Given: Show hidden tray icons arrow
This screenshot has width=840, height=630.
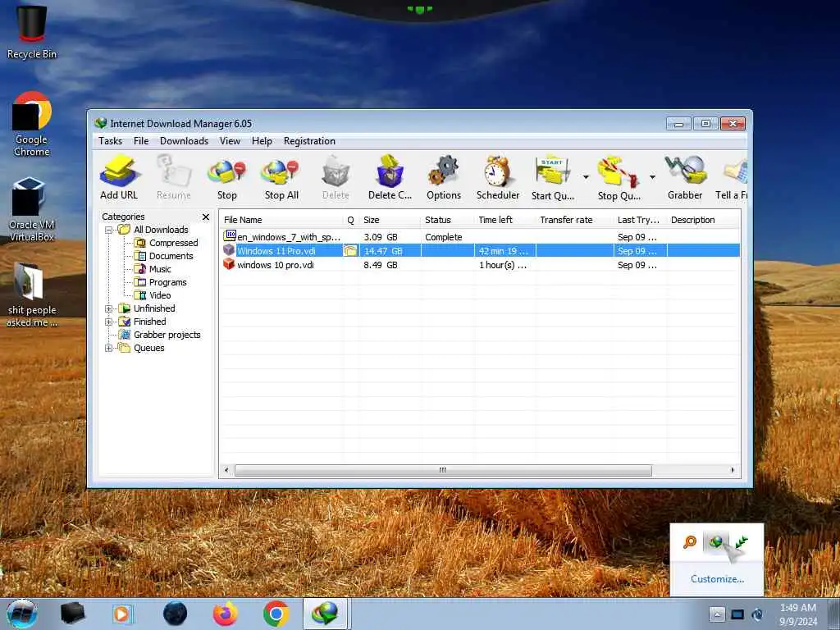Looking at the screenshot, I should tap(717, 614).
